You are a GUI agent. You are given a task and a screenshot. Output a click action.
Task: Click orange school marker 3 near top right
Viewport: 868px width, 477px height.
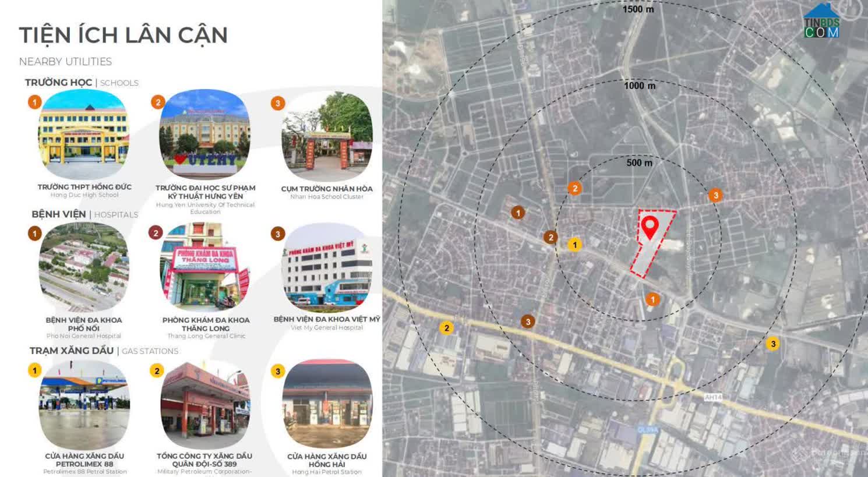click(714, 195)
